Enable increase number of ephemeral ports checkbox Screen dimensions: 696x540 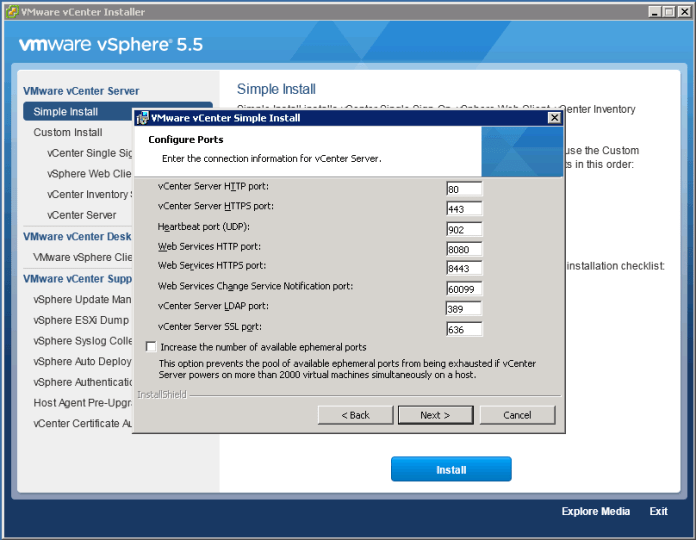[x=151, y=347]
